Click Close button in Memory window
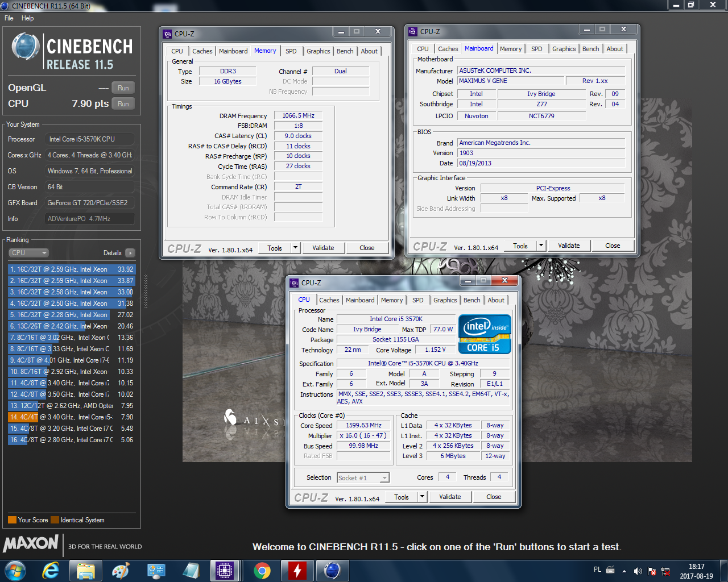 click(x=367, y=248)
